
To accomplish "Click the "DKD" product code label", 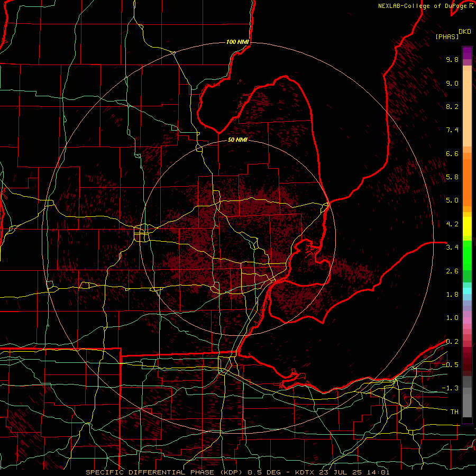I will (x=465, y=32).
